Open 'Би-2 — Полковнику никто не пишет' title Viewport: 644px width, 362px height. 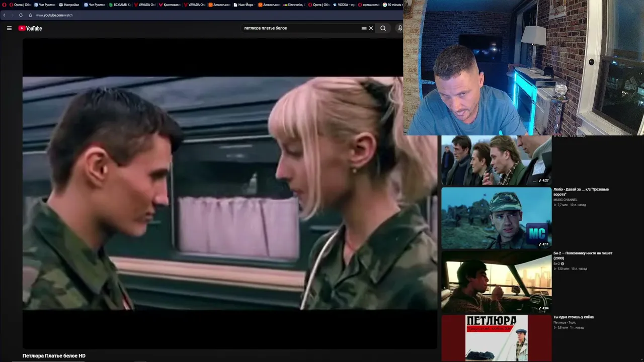click(x=583, y=255)
